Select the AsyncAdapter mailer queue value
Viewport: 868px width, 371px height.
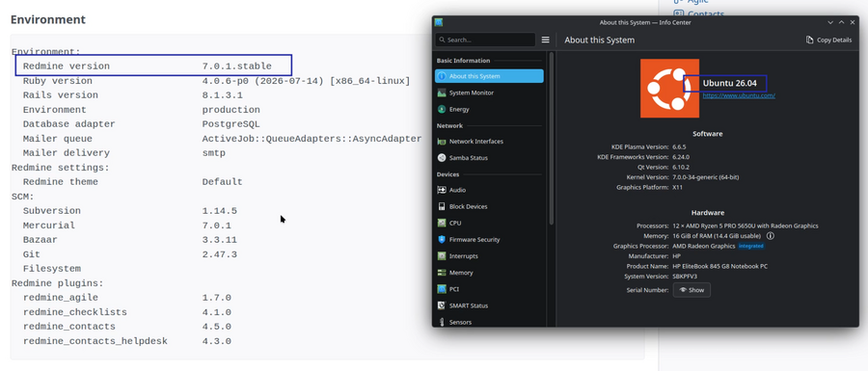tap(312, 139)
